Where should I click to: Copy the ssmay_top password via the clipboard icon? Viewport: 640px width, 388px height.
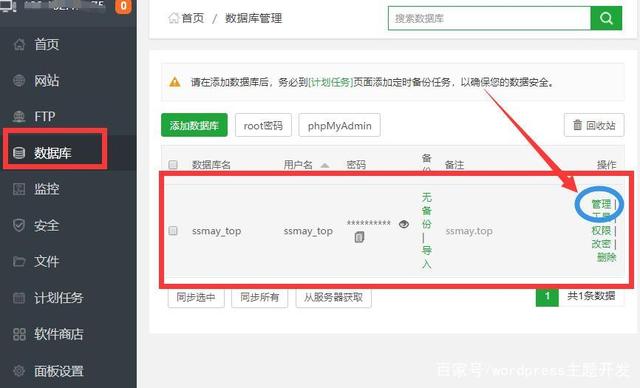click(x=359, y=237)
